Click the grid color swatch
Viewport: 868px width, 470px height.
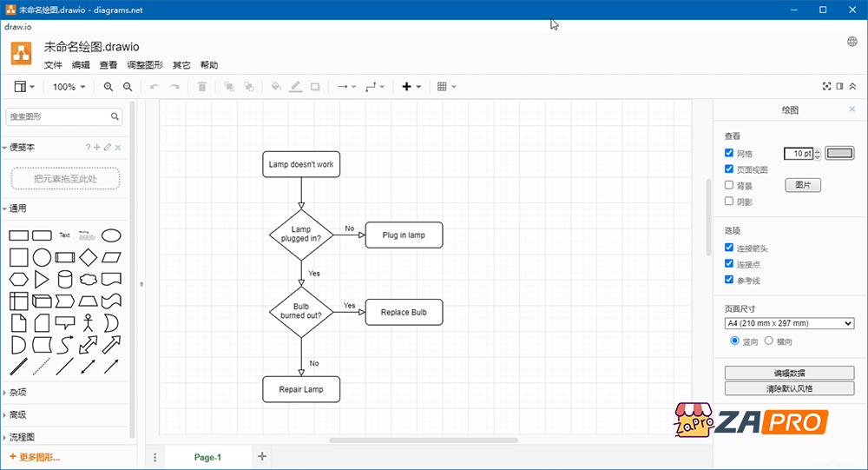(x=839, y=154)
